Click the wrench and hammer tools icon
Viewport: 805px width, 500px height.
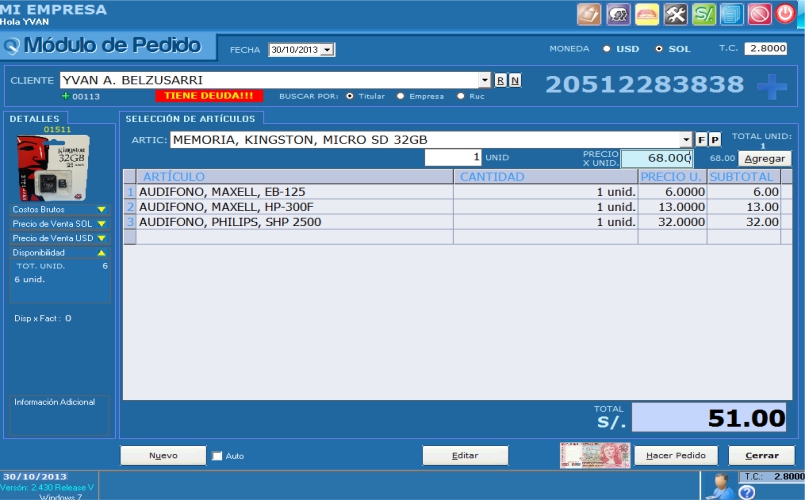click(x=676, y=14)
